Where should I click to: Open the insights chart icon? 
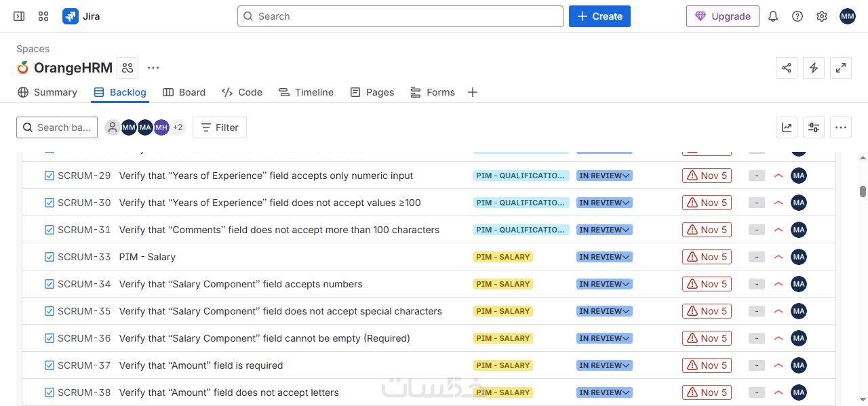(787, 127)
